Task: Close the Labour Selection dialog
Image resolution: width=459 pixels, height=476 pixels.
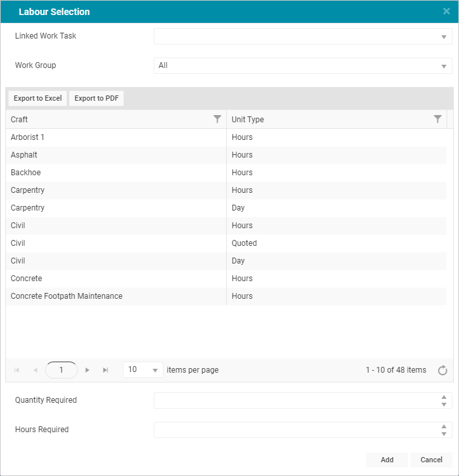Action: (446, 11)
